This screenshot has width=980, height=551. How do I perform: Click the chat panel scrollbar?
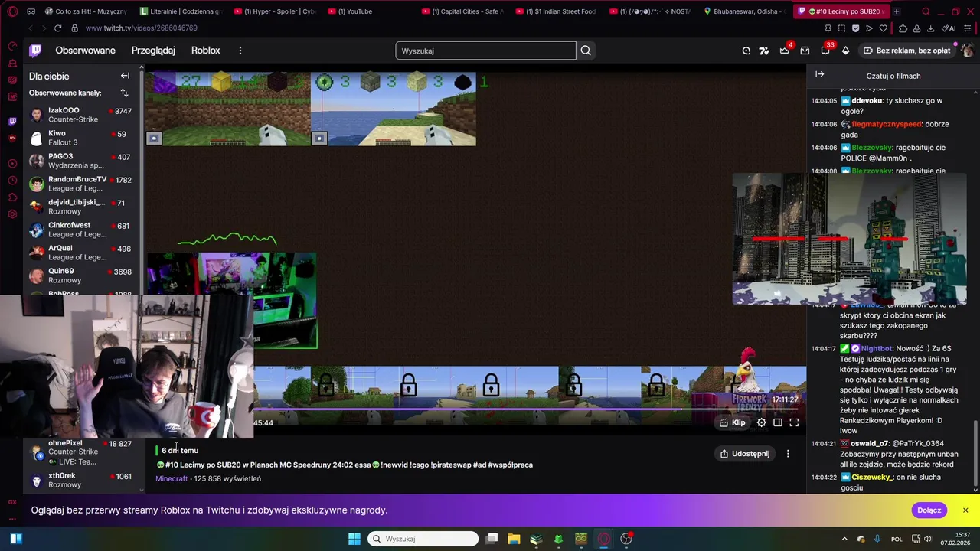point(975,455)
